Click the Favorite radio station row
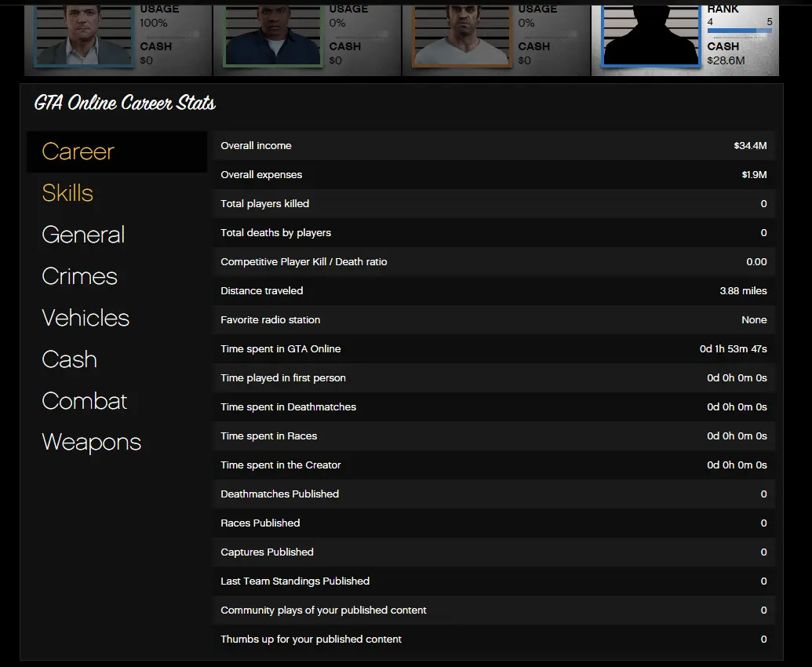This screenshot has height=667, width=812. [494, 319]
